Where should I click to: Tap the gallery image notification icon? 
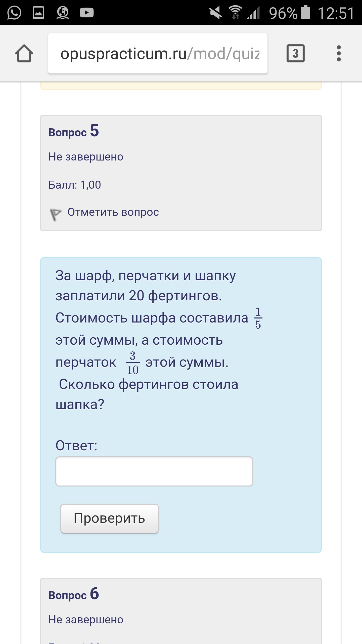[38, 13]
